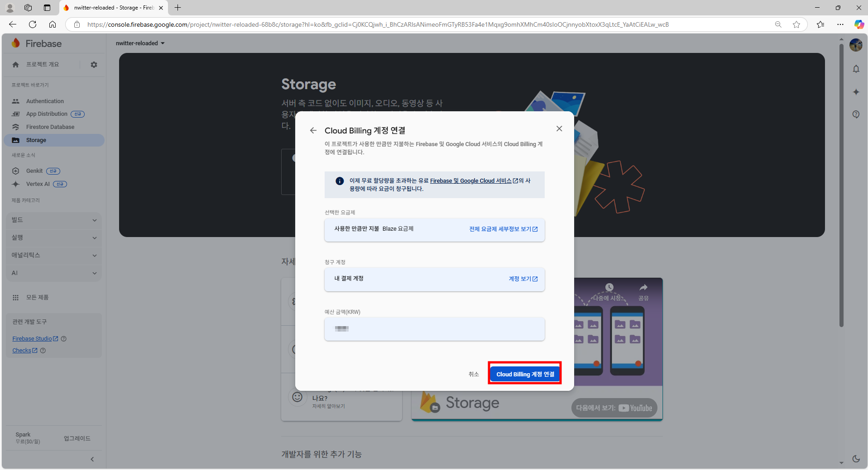Image resolution: width=868 pixels, height=470 pixels.
Task: Click 업그레이드 upgrade plan button
Action: point(77,438)
